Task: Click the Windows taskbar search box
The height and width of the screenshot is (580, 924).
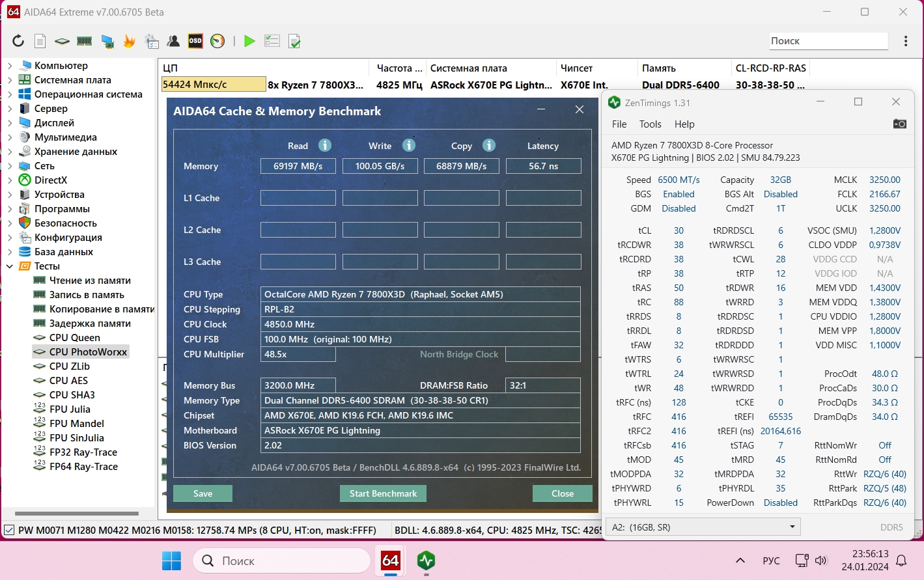Action: [x=281, y=560]
